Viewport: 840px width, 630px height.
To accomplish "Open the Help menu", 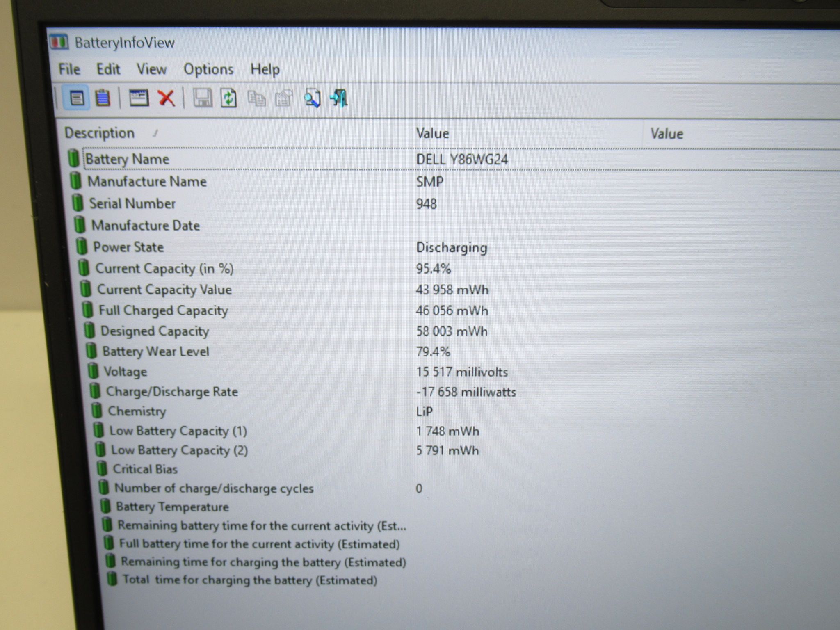I will (x=265, y=69).
